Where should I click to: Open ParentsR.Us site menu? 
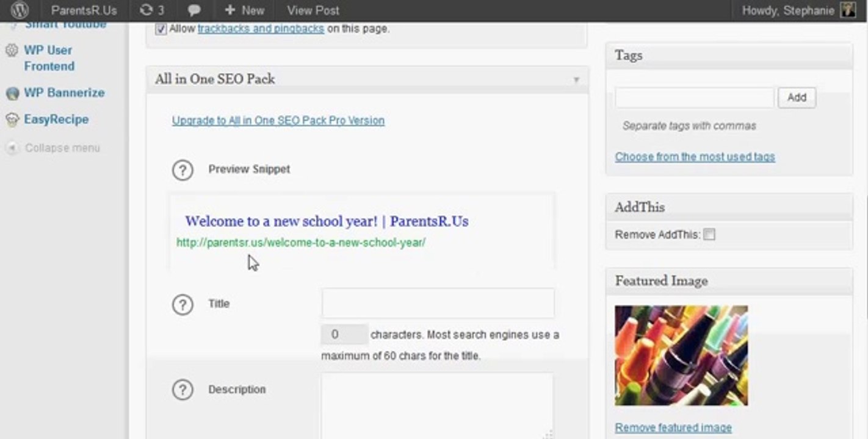tap(84, 10)
